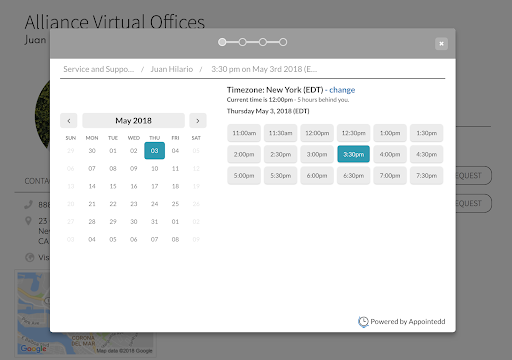Select the 11:00am time slot
512x360 pixels.
244,133
